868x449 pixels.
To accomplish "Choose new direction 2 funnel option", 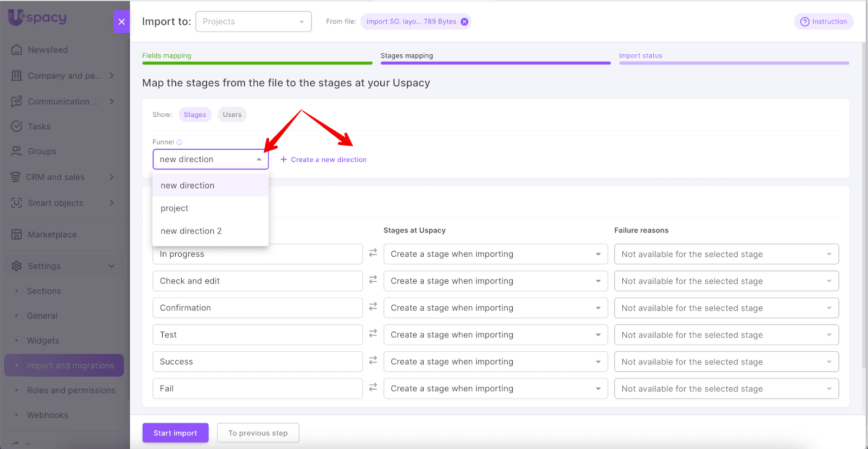I will click(191, 231).
